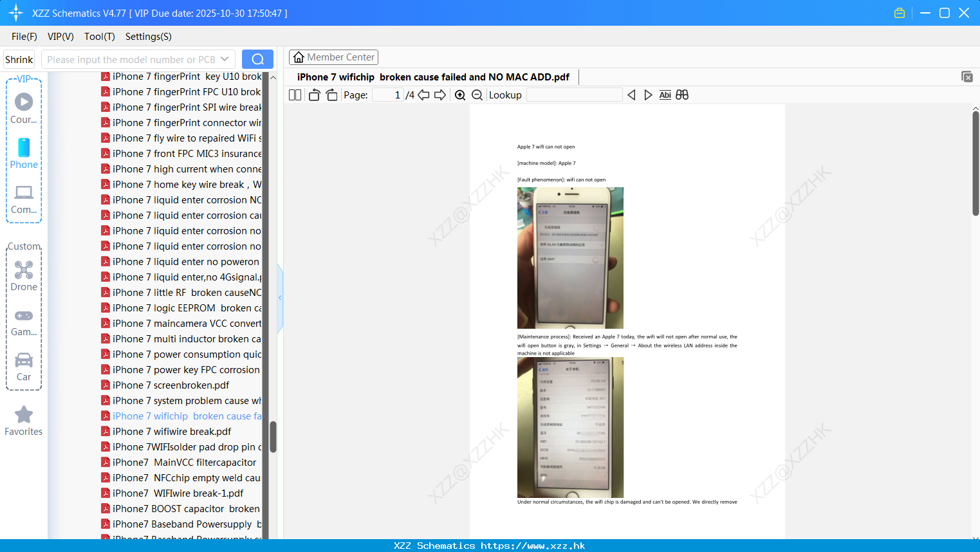Open the toolbox icon in title bar
980x552 pixels.
pos(900,13)
